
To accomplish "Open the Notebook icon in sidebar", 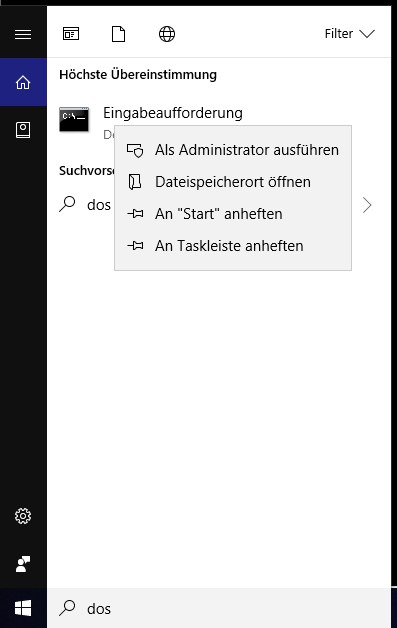I will pos(23,130).
